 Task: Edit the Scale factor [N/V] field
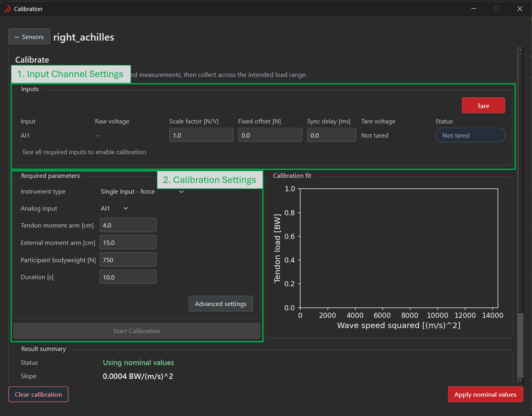click(201, 135)
